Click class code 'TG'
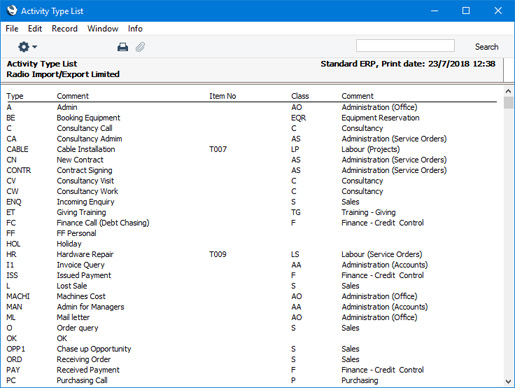Screen dimensions: 515x388 coord(296,212)
